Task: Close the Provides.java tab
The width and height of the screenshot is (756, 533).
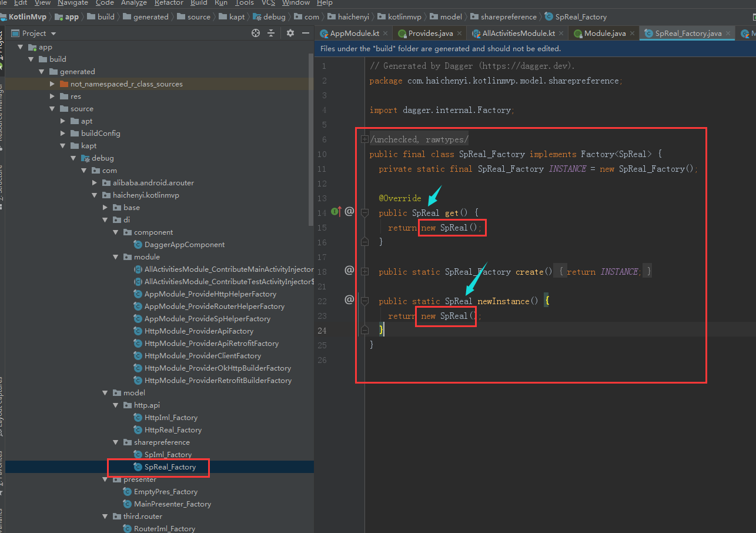Action: [x=460, y=34]
